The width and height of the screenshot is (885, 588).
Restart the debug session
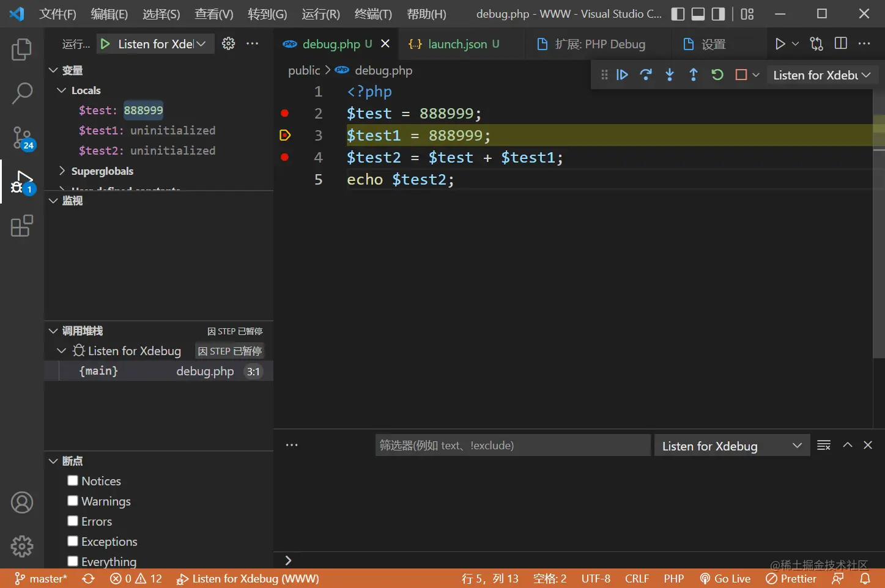[x=717, y=75]
